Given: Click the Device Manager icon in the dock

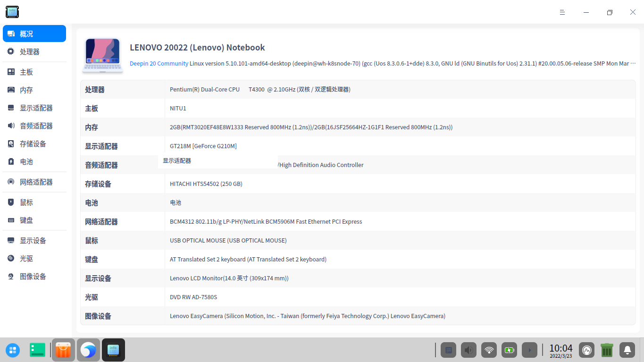Looking at the screenshot, I should (113, 350).
